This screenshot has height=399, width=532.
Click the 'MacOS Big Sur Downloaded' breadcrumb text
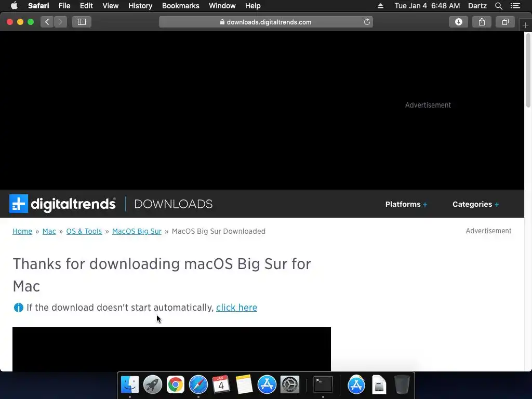point(219,231)
